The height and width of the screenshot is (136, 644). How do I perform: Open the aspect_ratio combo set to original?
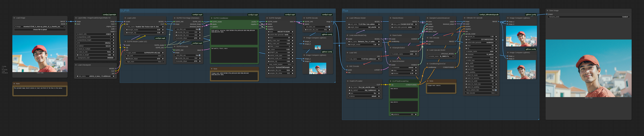(x=96, y=34)
